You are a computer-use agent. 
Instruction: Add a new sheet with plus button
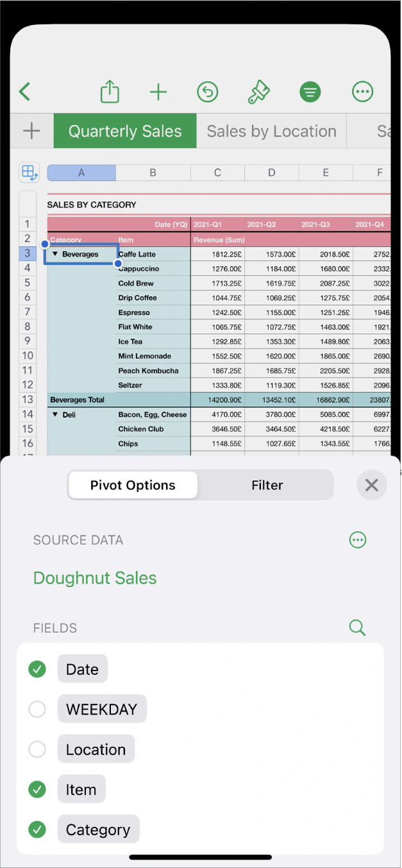coord(31,131)
